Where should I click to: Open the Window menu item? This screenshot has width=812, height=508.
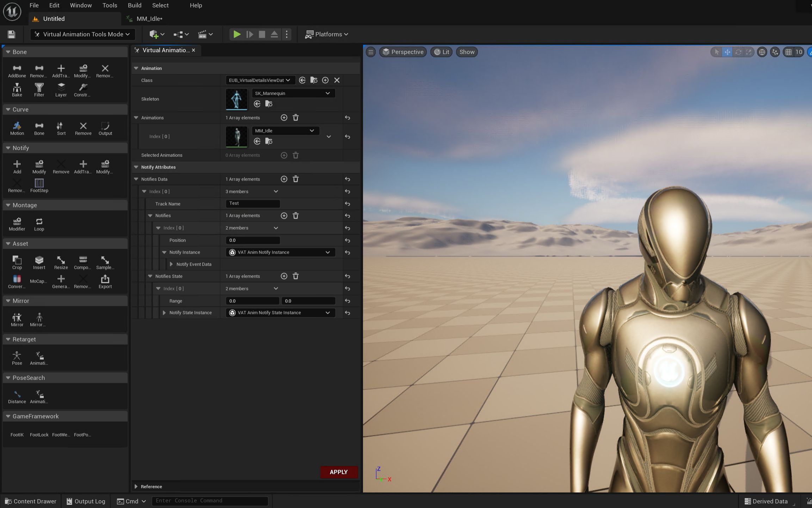[x=81, y=5]
